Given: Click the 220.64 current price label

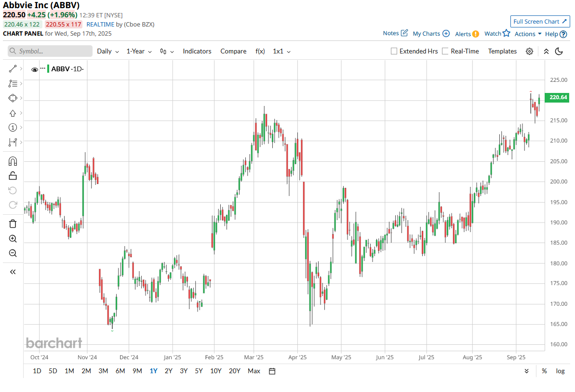Looking at the screenshot, I should 558,97.
